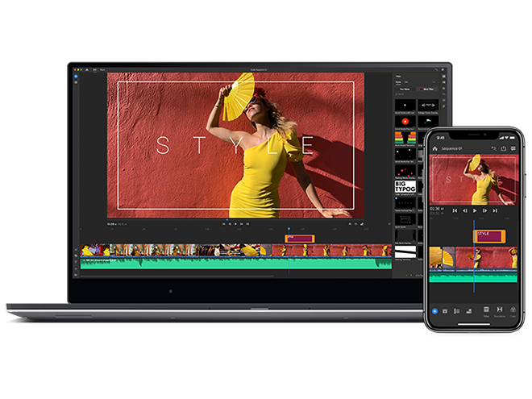Image resolution: width=532 pixels, height=399 pixels.
Task: Tap the blue Add media plus button
Action: click(435, 310)
